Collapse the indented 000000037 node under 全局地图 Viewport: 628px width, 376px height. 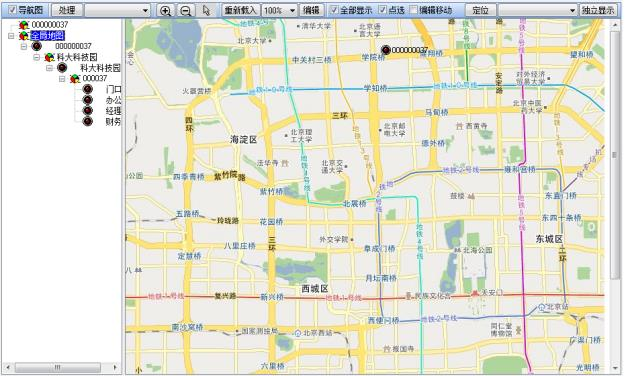pyautogui.click(x=24, y=46)
